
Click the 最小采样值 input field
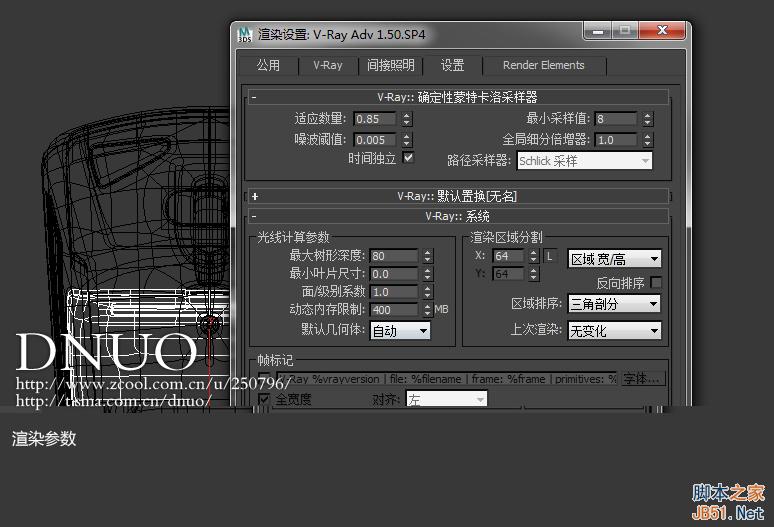616,119
